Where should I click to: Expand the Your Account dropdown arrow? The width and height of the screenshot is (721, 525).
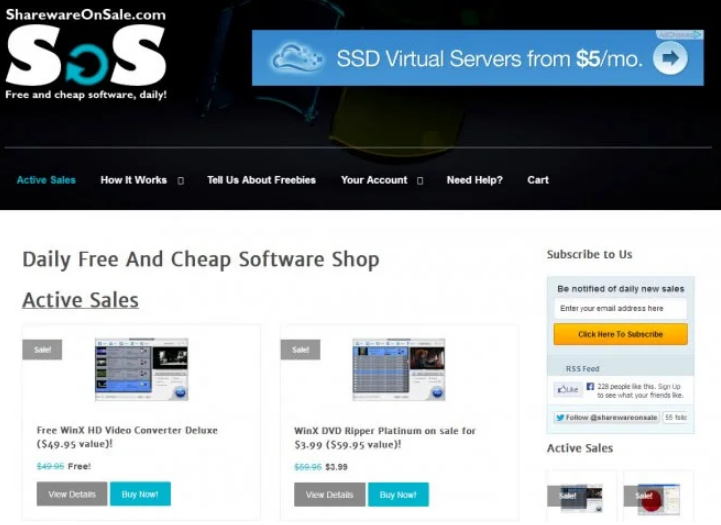(420, 181)
